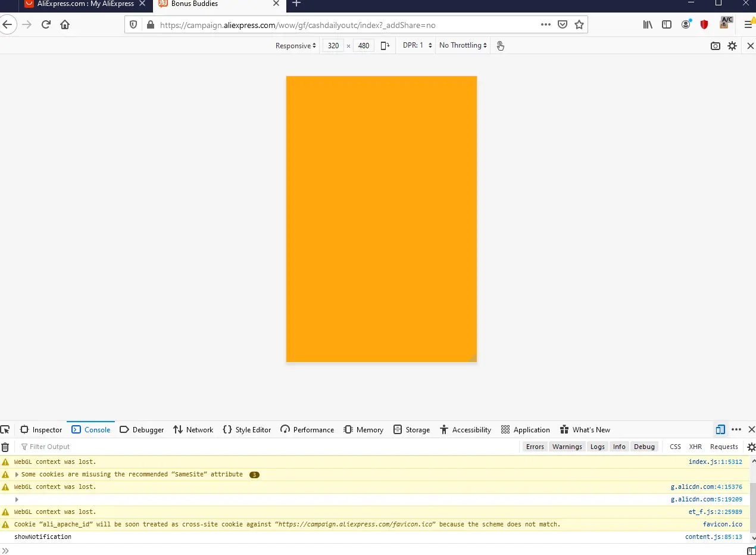Switch to the Storage tab
The width and height of the screenshot is (756, 555).
pyautogui.click(x=411, y=429)
